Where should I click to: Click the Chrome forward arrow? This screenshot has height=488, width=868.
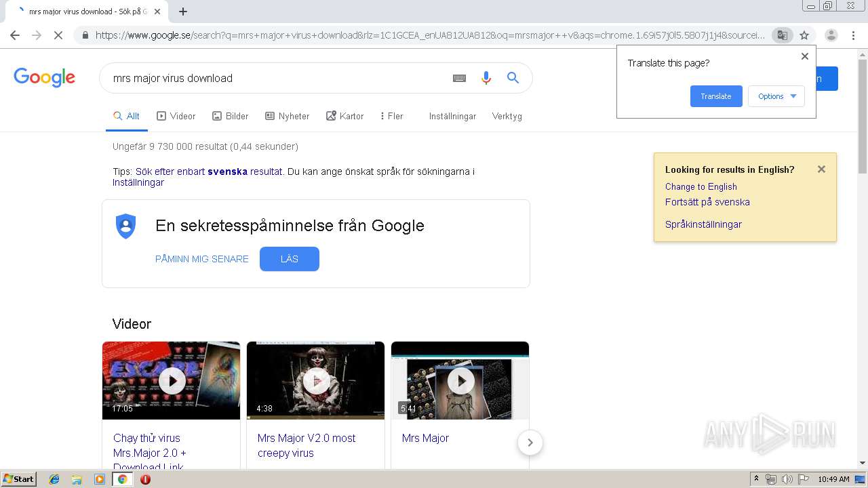coord(37,35)
